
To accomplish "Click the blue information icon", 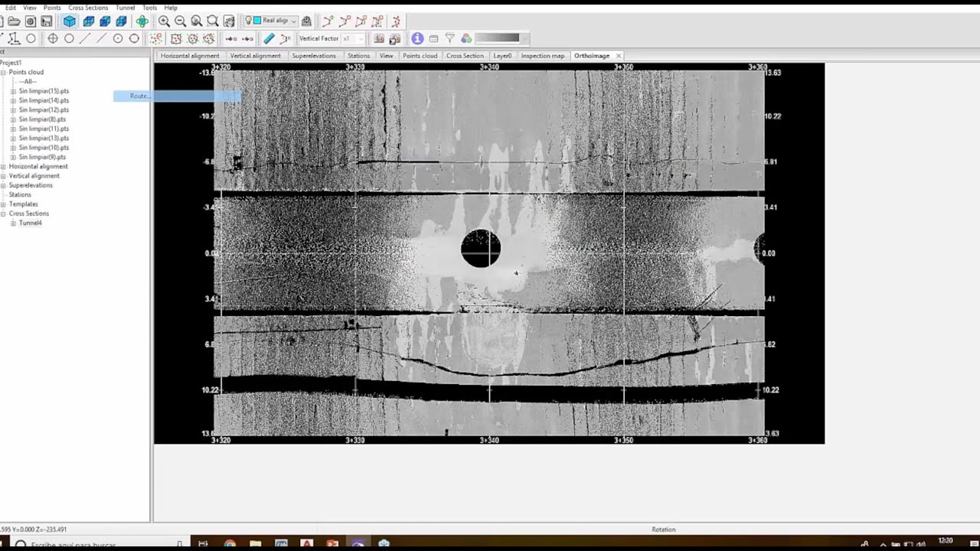I will 417,38.
